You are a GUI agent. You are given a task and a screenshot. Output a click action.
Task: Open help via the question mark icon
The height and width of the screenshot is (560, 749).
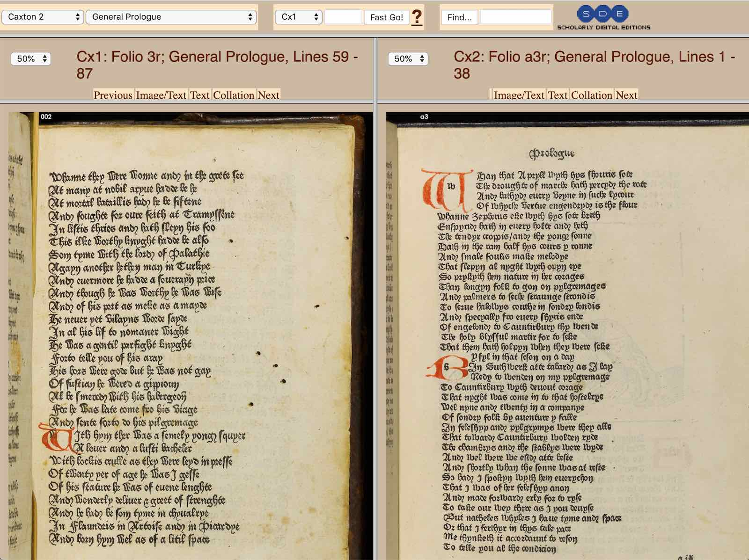(417, 17)
